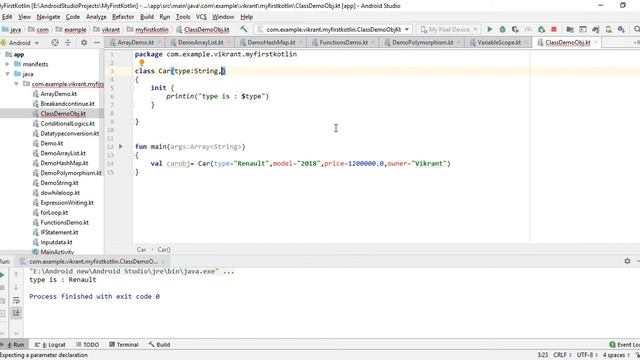Select Datatypeconversion.kt file
Image resolution: width=640 pixels, height=360 pixels.
pos(69,133)
